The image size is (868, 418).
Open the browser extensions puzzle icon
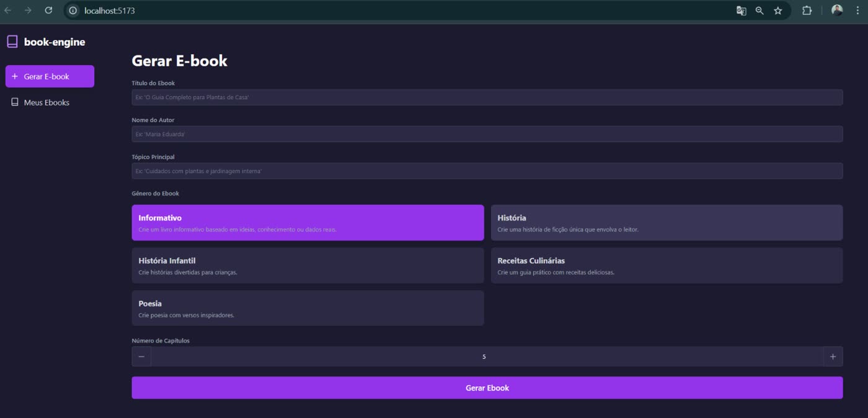[x=807, y=11]
